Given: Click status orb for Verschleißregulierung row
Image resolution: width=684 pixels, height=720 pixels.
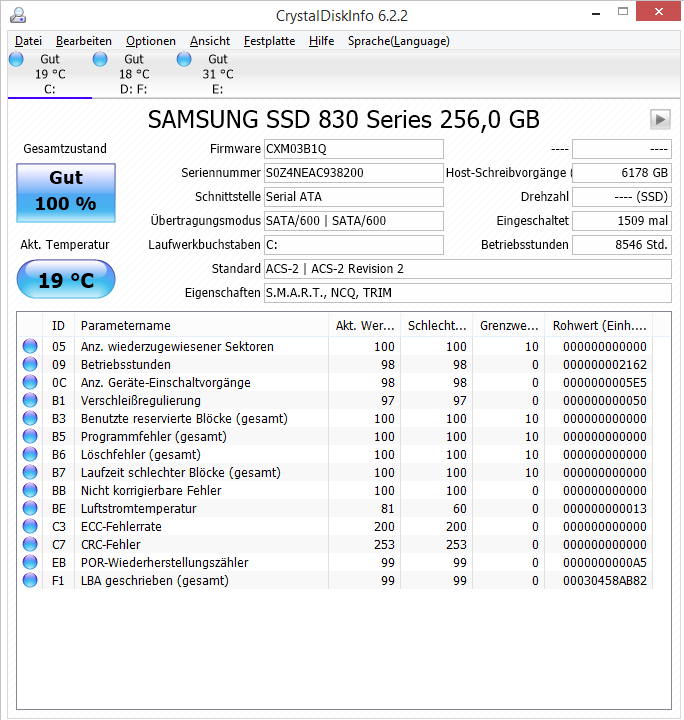Looking at the screenshot, I should coord(30,400).
